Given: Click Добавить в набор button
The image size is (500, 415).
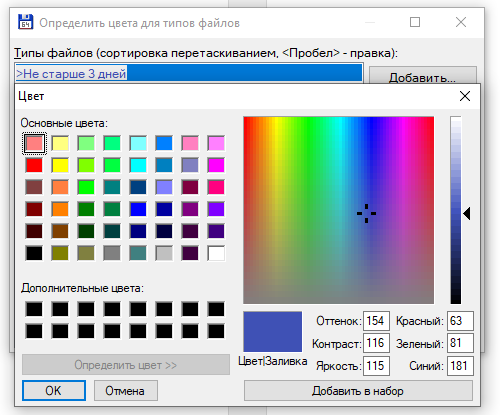Looking at the screenshot, I should tap(358, 391).
